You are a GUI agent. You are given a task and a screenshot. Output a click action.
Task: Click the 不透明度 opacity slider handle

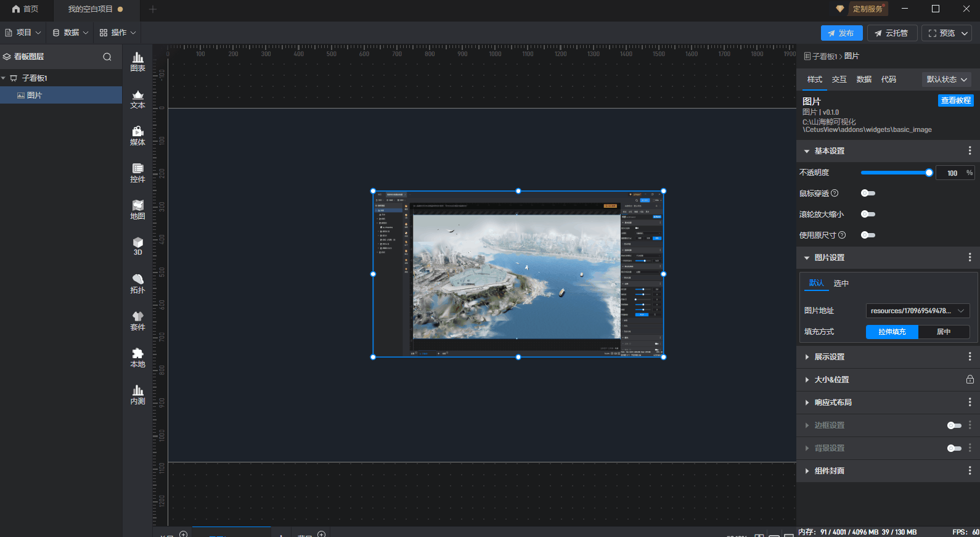point(929,173)
